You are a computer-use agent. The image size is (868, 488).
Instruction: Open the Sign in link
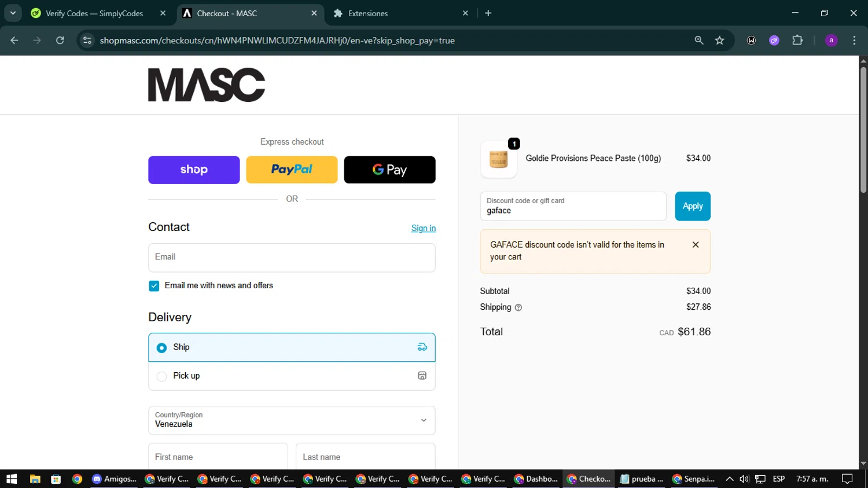point(424,228)
